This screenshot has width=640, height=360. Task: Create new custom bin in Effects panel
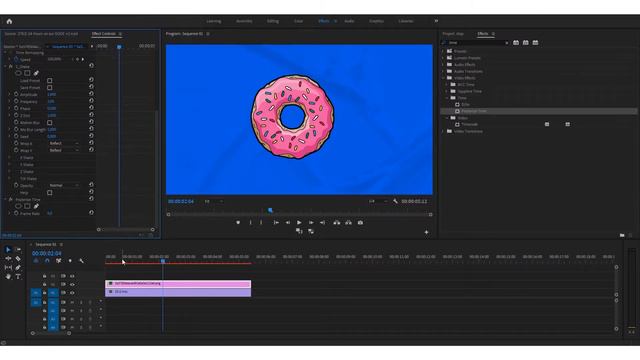(622, 235)
